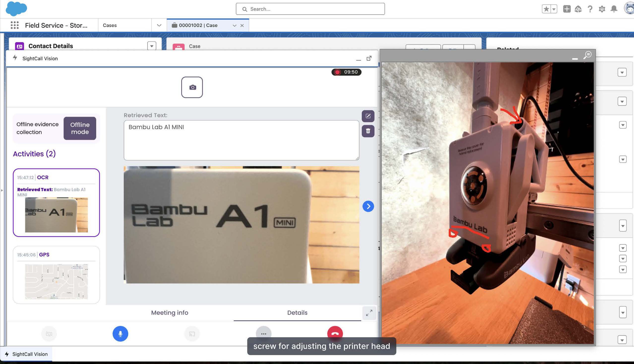Expand the third Related list dropdown arrow
The image size is (634, 364).
pos(623,125)
